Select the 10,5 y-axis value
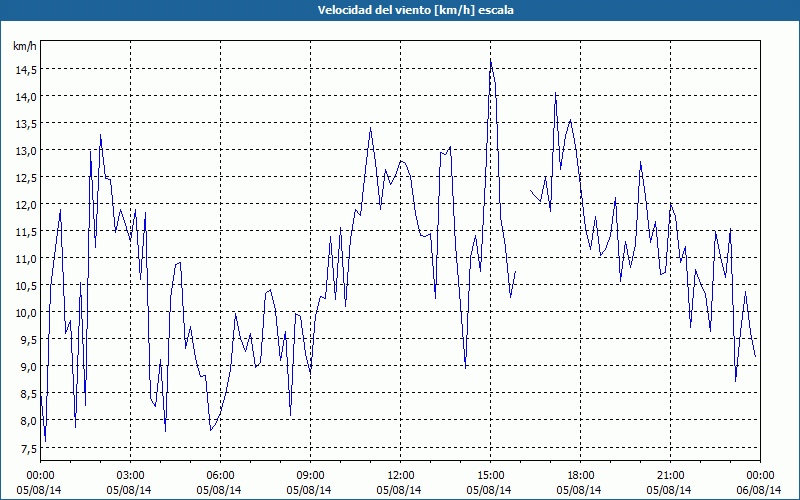Screen dimensions: 800x500 26,286
